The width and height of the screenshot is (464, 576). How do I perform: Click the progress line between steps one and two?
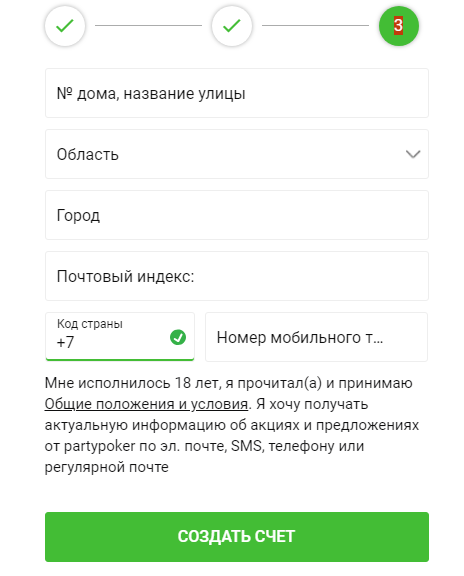tap(148, 25)
